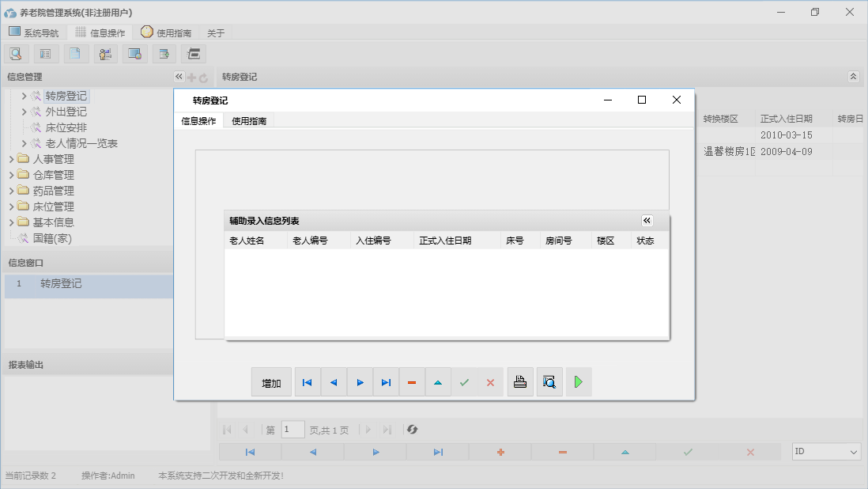
Task: Click the search document icon in the main toolbar
Action: (x=16, y=54)
